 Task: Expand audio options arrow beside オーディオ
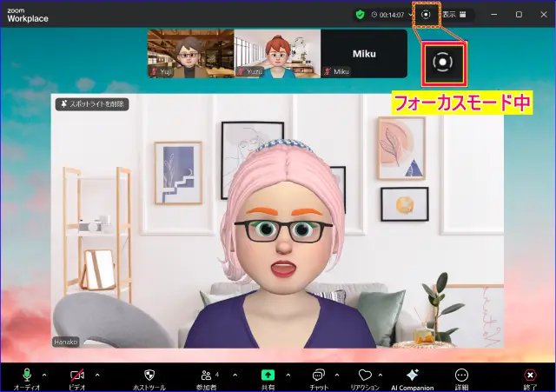[44, 375]
